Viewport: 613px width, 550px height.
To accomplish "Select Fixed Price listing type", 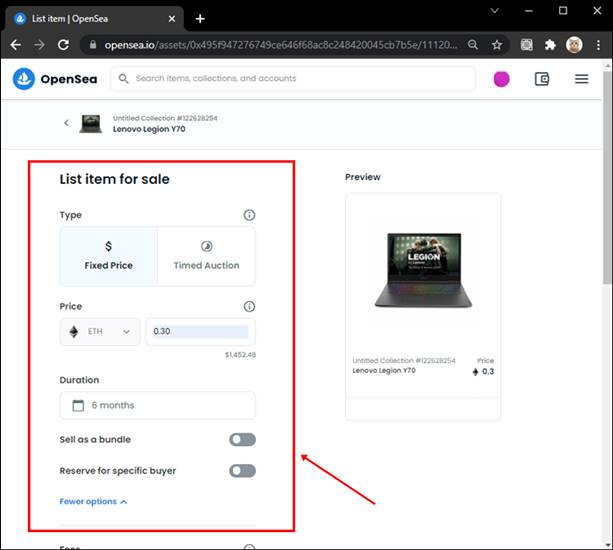I will 108,256.
